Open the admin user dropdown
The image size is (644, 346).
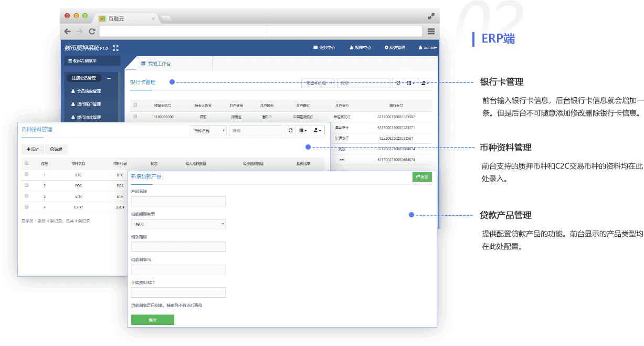[x=428, y=48]
